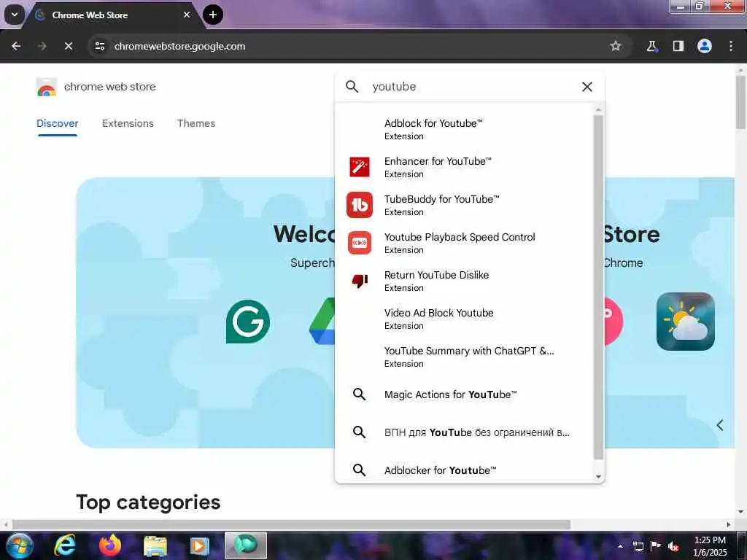Close the Chrome Web Store tab
Viewport: 747px width, 560px height.
point(187,15)
